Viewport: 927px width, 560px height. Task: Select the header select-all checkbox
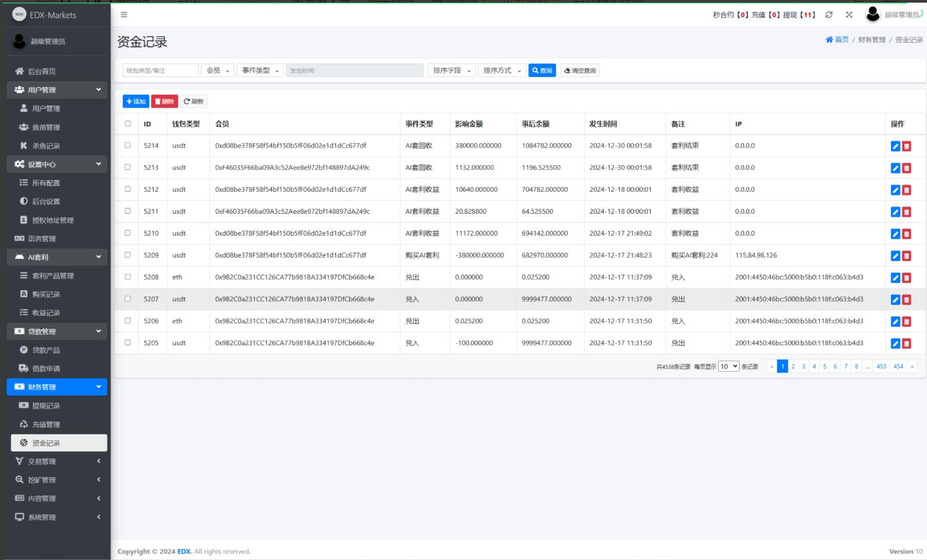coord(128,124)
